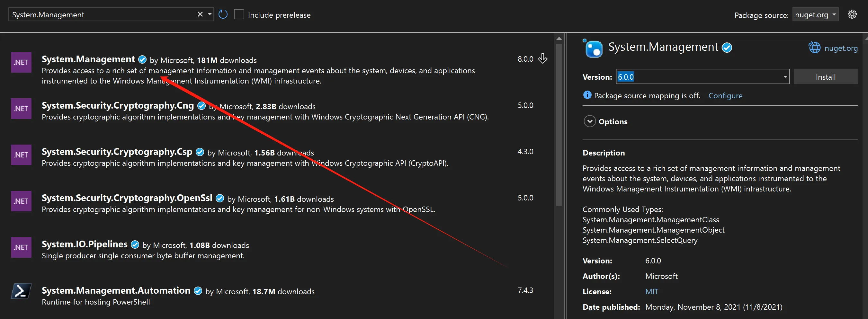This screenshot has height=319, width=868.
Task: Click System.Security.Cryptography.OpenSsl .NET icon
Action: point(21,201)
